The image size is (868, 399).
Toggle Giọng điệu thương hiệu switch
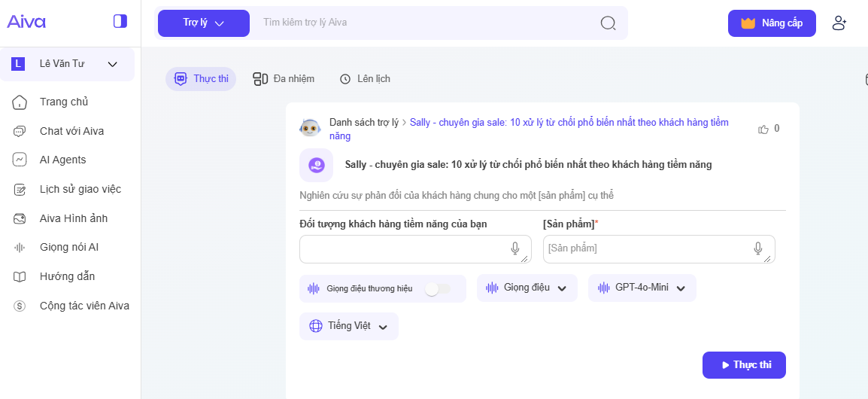(437, 289)
